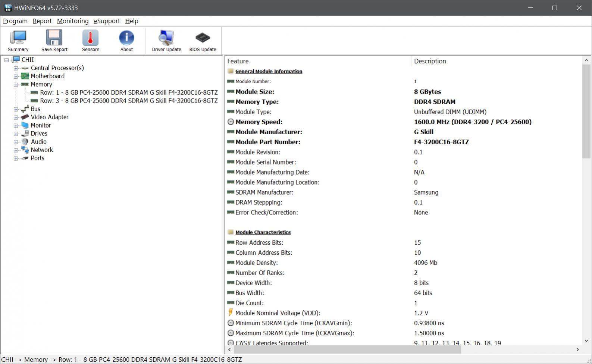Click the Row: 1 memory stick icon
Image resolution: width=592 pixels, height=364 pixels.
[34, 92]
